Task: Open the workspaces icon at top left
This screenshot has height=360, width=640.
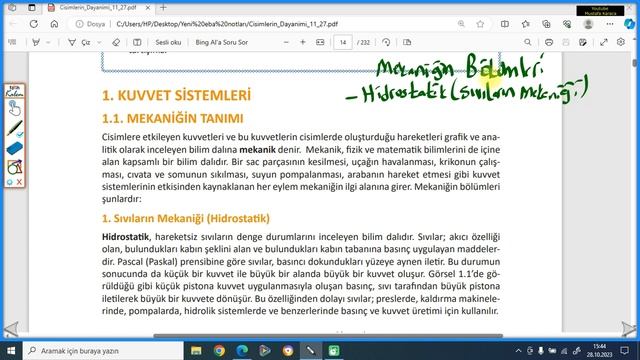Action: (x=12, y=8)
